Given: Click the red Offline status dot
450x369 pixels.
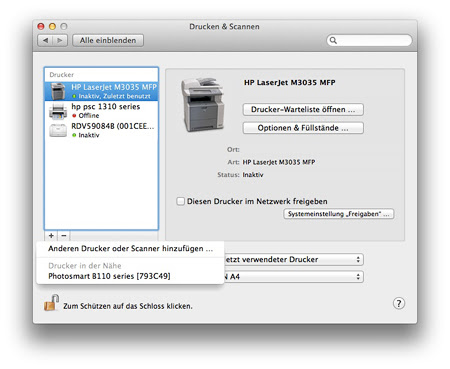Looking at the screenshot, I should coord(74,116).
